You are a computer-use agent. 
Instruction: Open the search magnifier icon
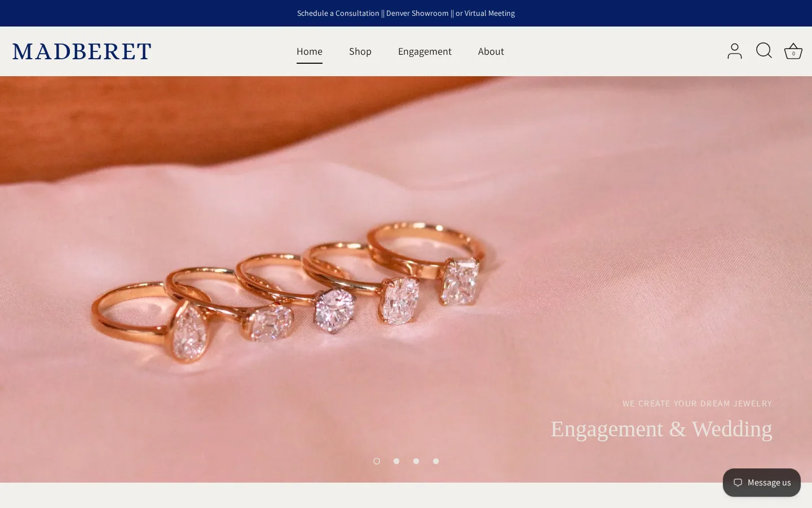click(764, 51)
